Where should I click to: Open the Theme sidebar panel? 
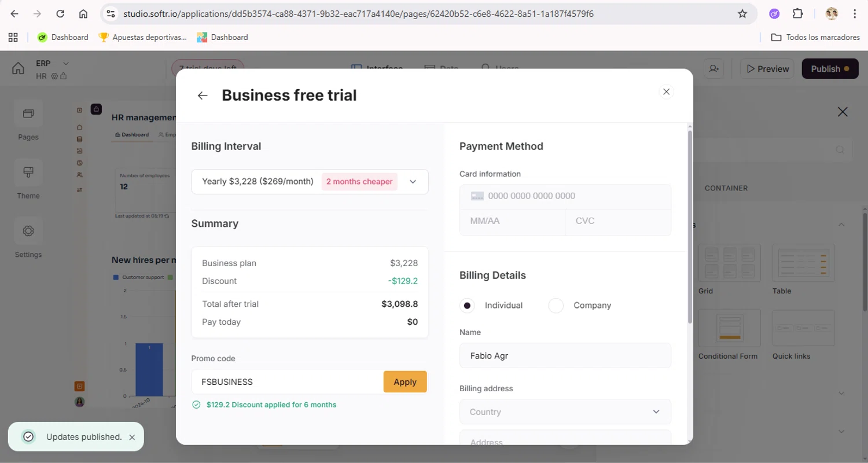point(28,179)
